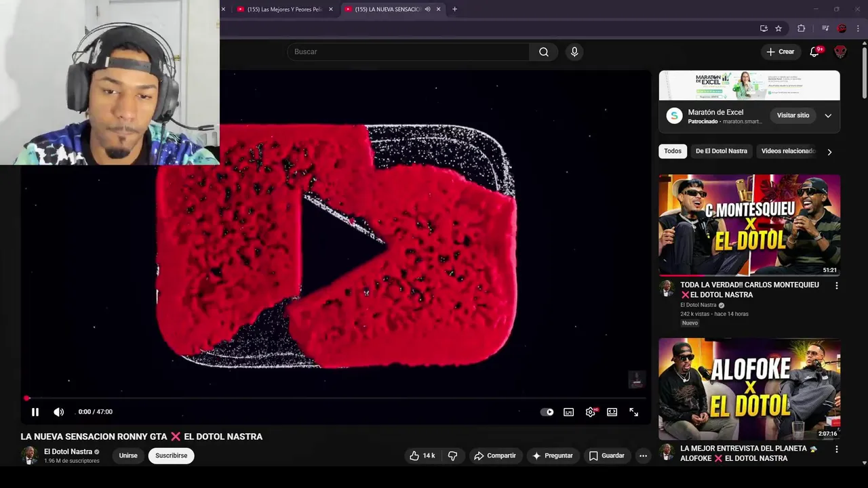Enter fullscreen mode
This screenshot has height=488, width=868.
[x=634, y=412]
